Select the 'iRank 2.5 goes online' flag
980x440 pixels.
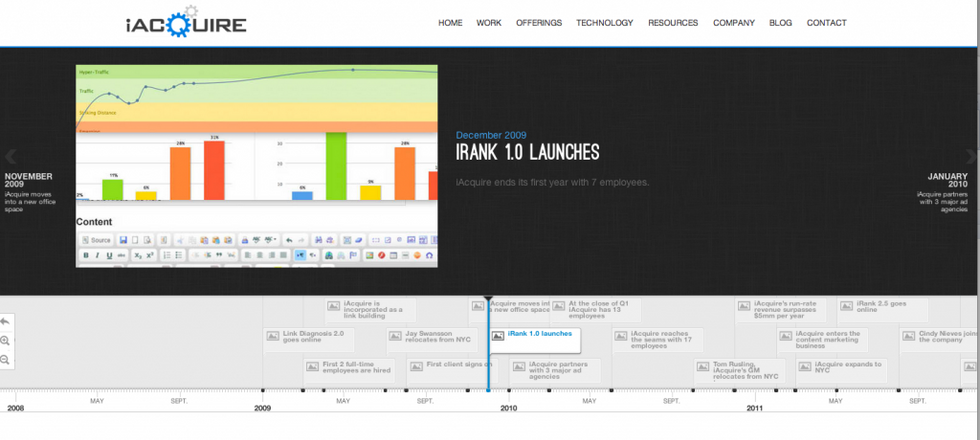pos(883,310)
